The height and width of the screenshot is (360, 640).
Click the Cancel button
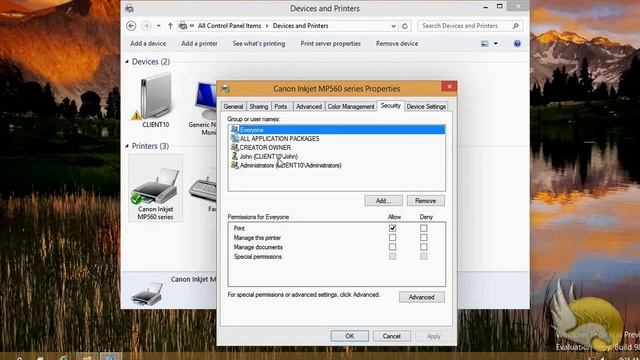coord(391,336)
